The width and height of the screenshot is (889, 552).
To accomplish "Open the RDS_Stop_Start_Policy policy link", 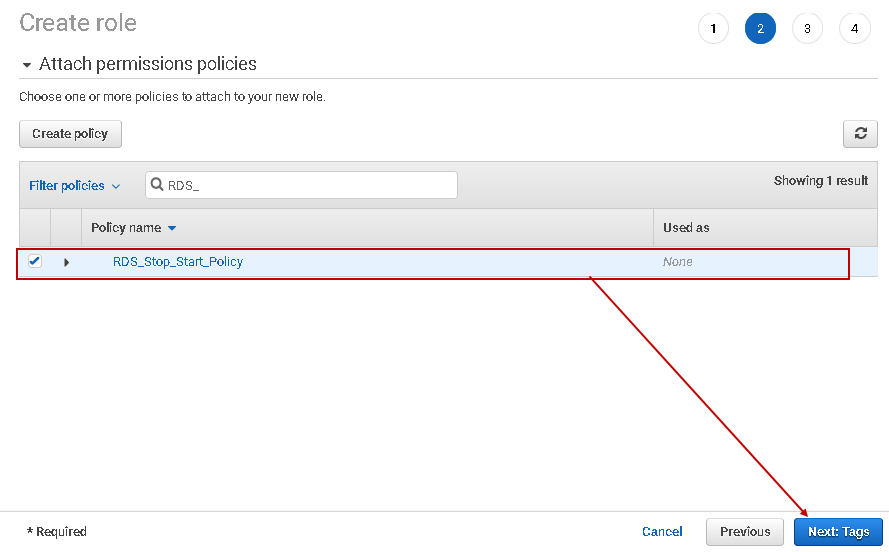I will (178, 262).
